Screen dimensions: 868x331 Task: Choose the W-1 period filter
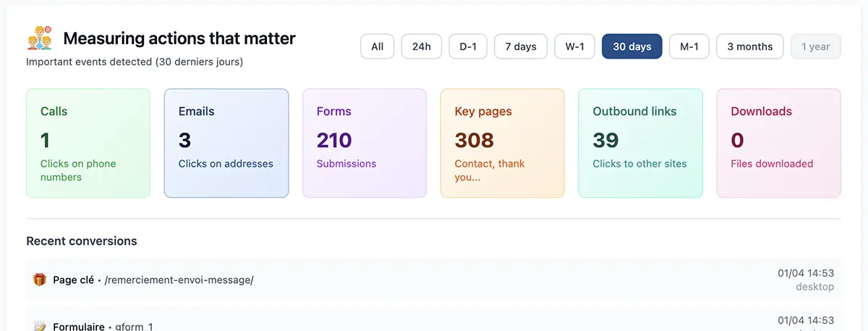[x=575, y=46]
